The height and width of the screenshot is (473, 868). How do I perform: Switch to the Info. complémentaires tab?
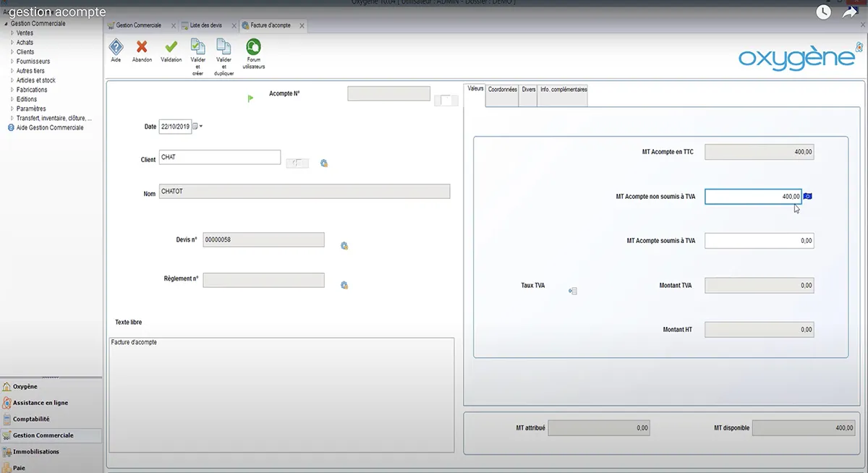[563, 90]
